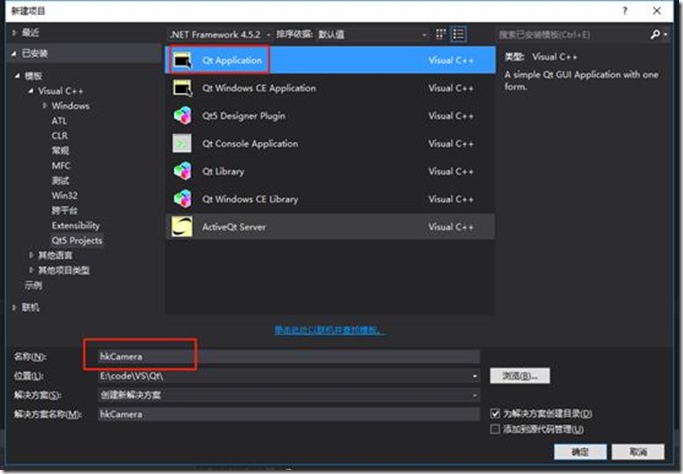The height and width of the screenshot is (474, 683).
Task: Select 常规 in the template tree
Action: (60, 151)
